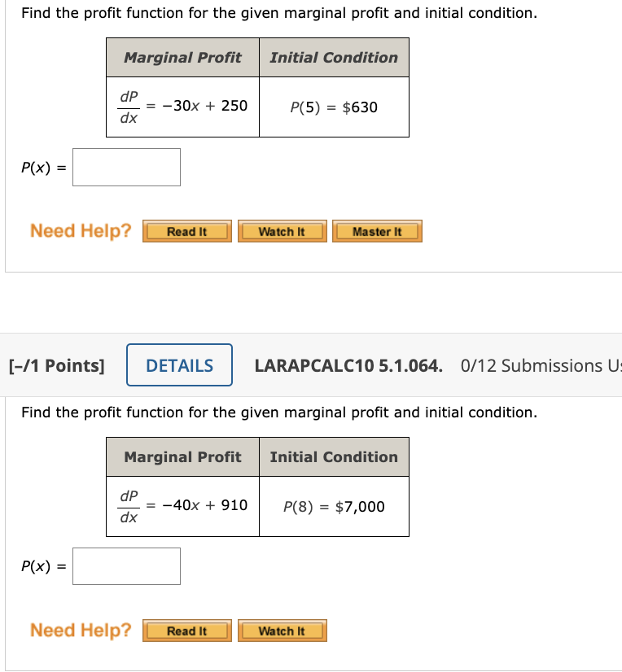The height and width of the screenshot is (672, 622).
Task: Click the dP/dx = −40x + 910 cell
Action: tap(182, 506)
